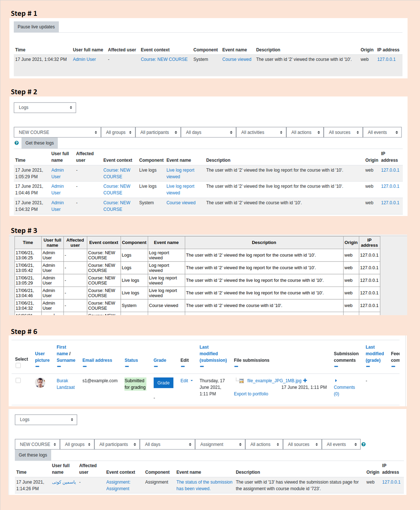This screenshot has width=420, height=510.
Task: Open the All activities dropdown in Step 2
Action: point(261,132)
